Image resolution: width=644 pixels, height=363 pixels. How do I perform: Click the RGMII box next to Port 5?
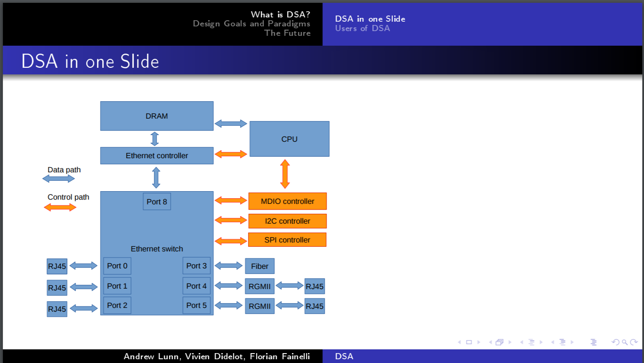(260, 306)
